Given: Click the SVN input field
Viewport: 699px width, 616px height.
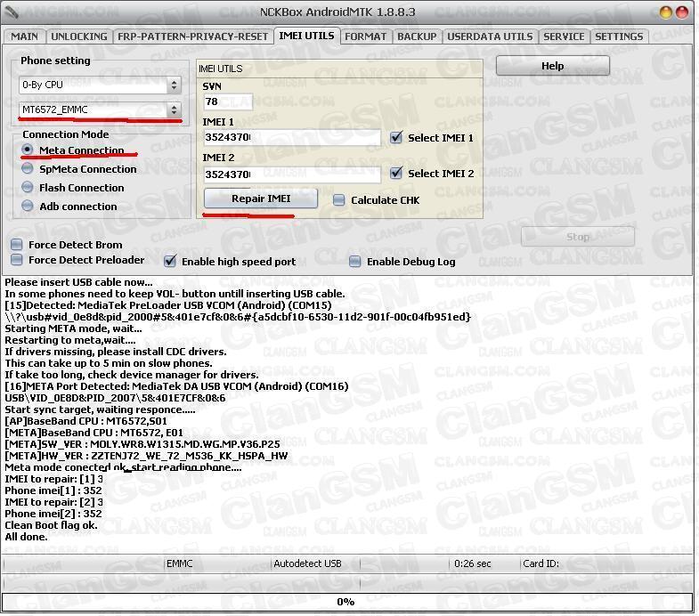Looking at the screenshot, I should point(227,102).
